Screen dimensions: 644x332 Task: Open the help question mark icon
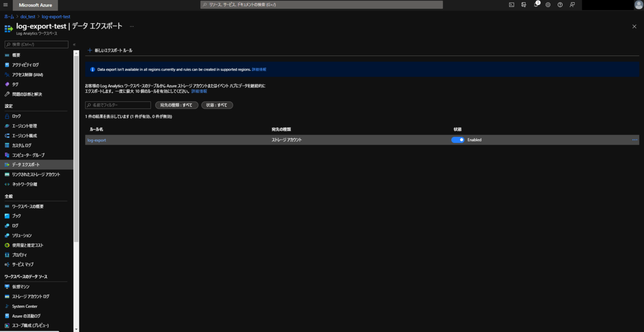(x=560, y=4)
